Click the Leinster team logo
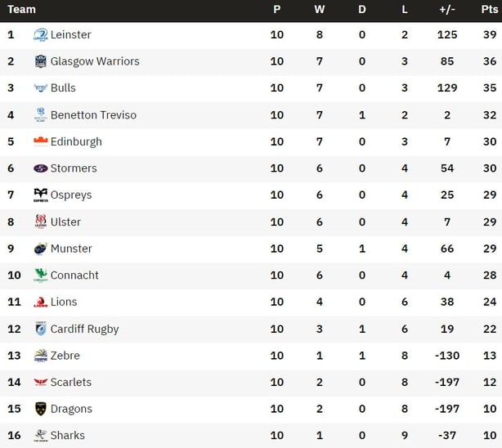The image size is (502, 448). pyautogui.click(x=41, y=34)
